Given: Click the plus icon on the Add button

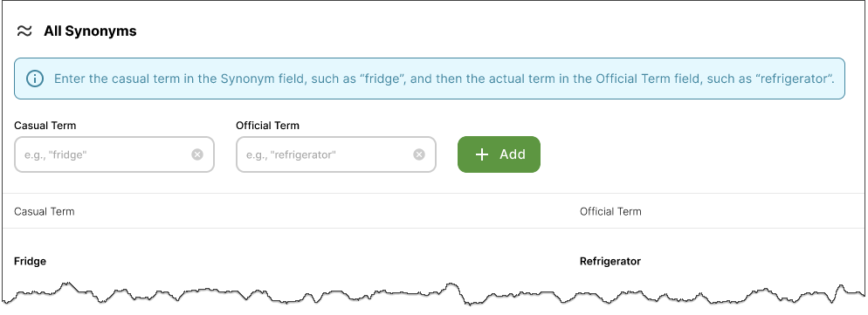Looking at the screenshot, I should click(x=482, y=154).
